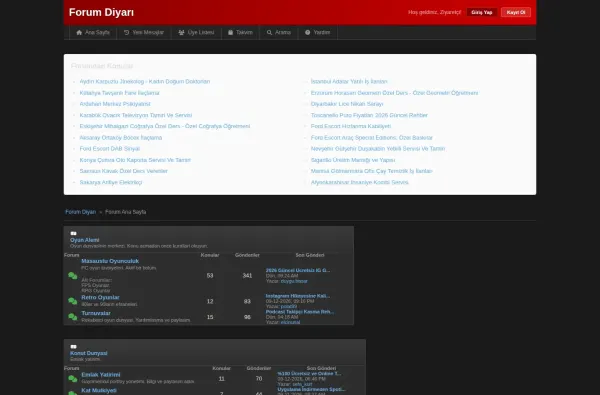
Task: Open the Turnuvalar forum
Action: point(96,313)
